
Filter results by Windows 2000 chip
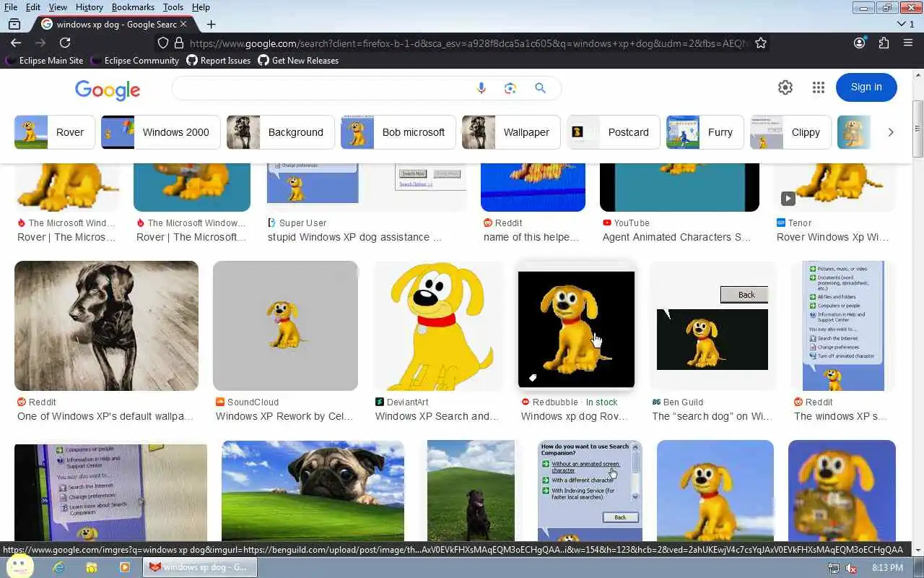pyautogui.click(x=161, y=132)
